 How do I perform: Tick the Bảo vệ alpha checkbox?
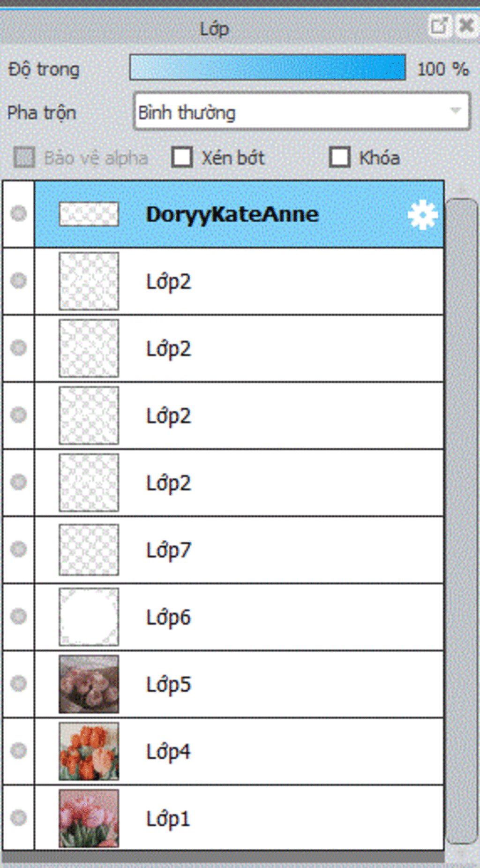[x=24, y=157]
